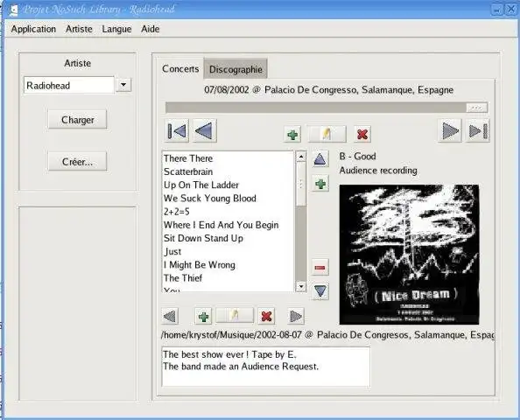The height and width of the screenshot is (420, 520).
Task: Remove song with red minus button
Action: [x=320, y=267]
